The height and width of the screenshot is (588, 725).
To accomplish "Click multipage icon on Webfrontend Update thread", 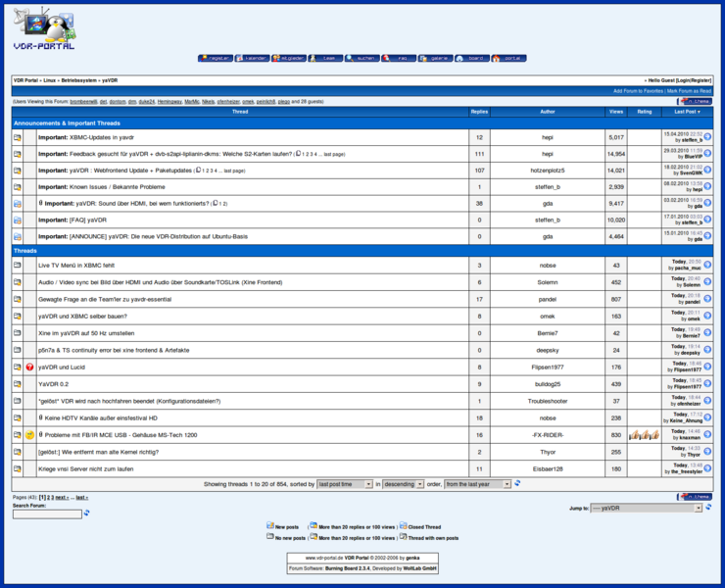I will pos(198,170).
